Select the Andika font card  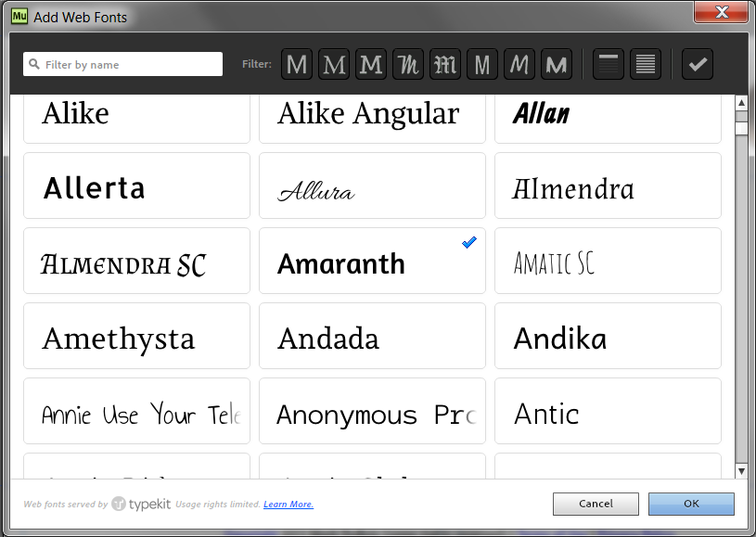coord(608,336)
